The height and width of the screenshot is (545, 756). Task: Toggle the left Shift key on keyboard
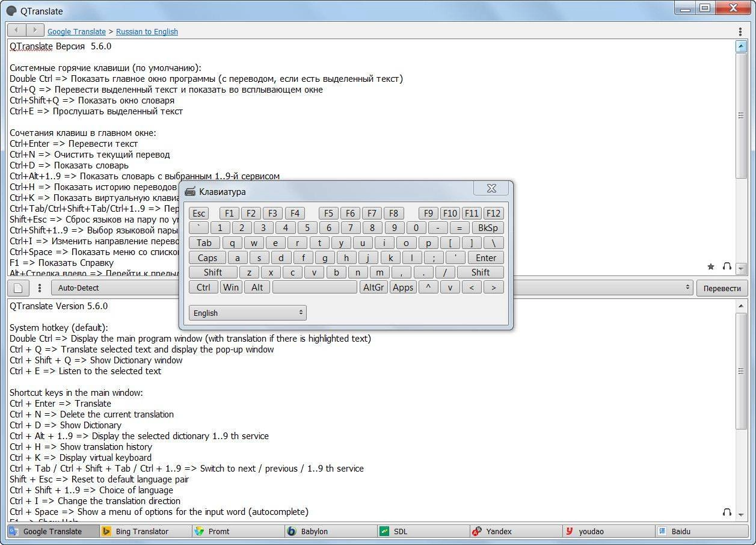click(213, 272)
